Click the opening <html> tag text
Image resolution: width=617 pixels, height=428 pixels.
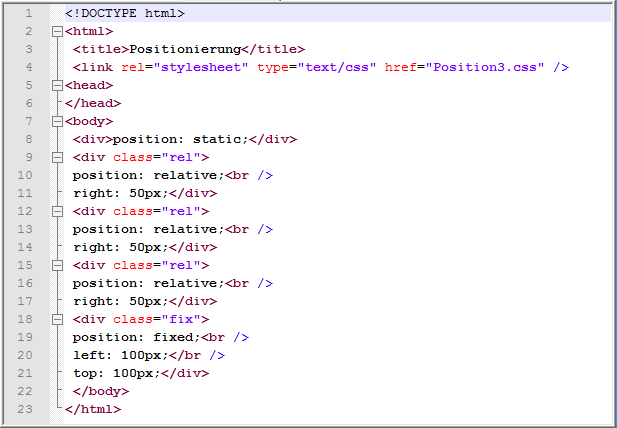89,31
